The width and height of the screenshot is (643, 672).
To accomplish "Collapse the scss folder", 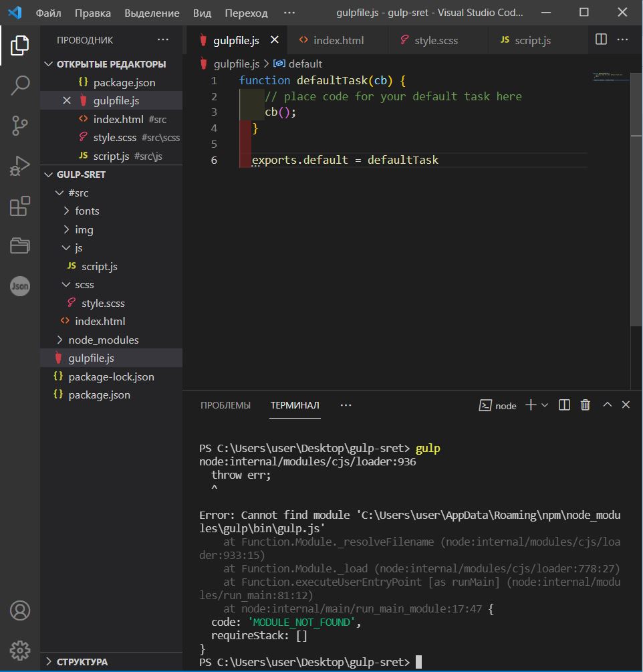I will tap(112, 285).
